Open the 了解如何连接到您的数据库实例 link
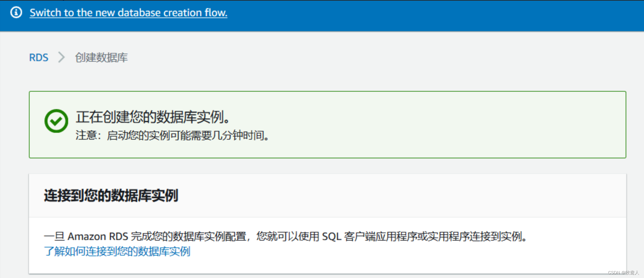Viewport: 644px width, 278px height. (x=117, y=251)
